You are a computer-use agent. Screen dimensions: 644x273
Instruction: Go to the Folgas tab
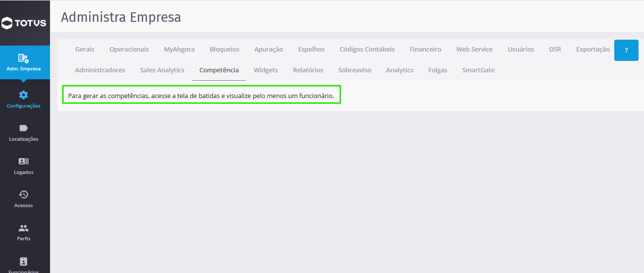pos(438,70)
